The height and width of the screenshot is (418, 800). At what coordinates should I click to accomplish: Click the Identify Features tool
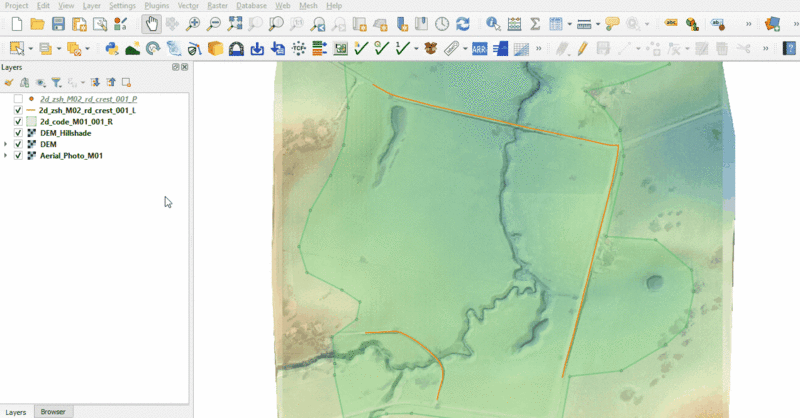click(x=493, y=23)
